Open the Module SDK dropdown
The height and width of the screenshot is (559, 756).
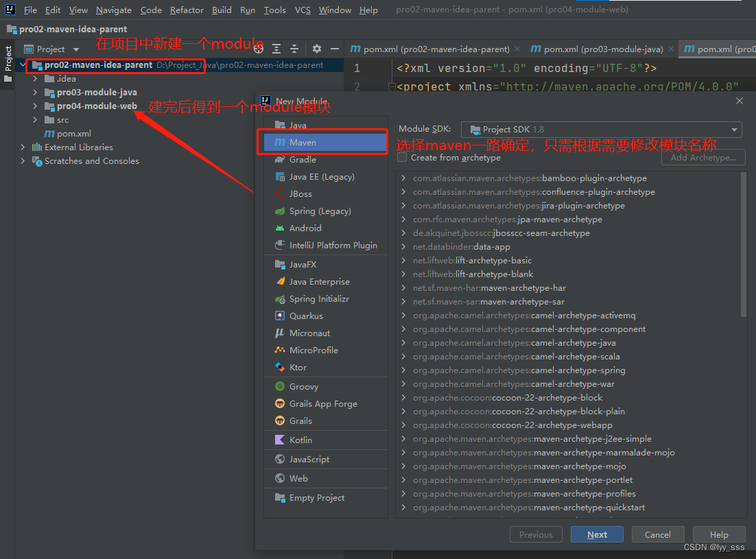coord(601,129)
